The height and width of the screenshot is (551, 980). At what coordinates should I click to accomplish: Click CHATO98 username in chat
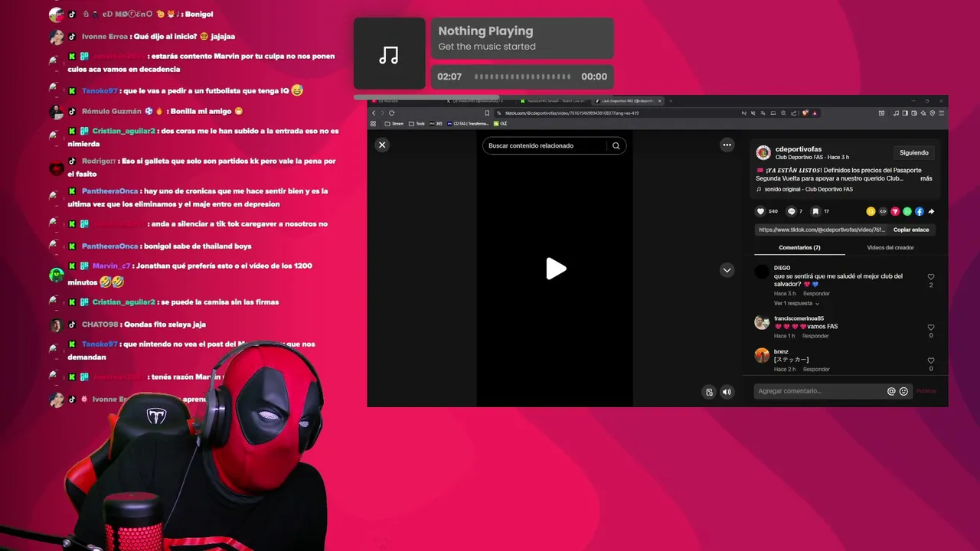100,324
